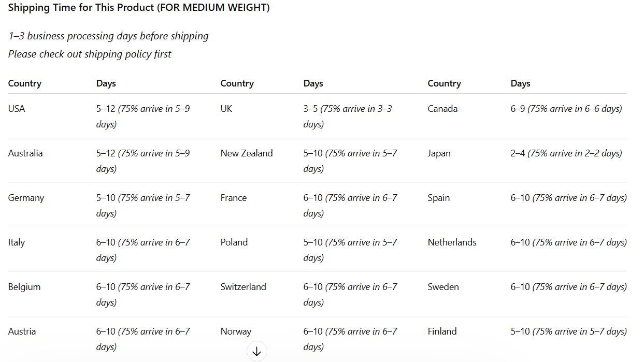
Task: Click the Sweden country cell
Action: [x=443, y=287]
